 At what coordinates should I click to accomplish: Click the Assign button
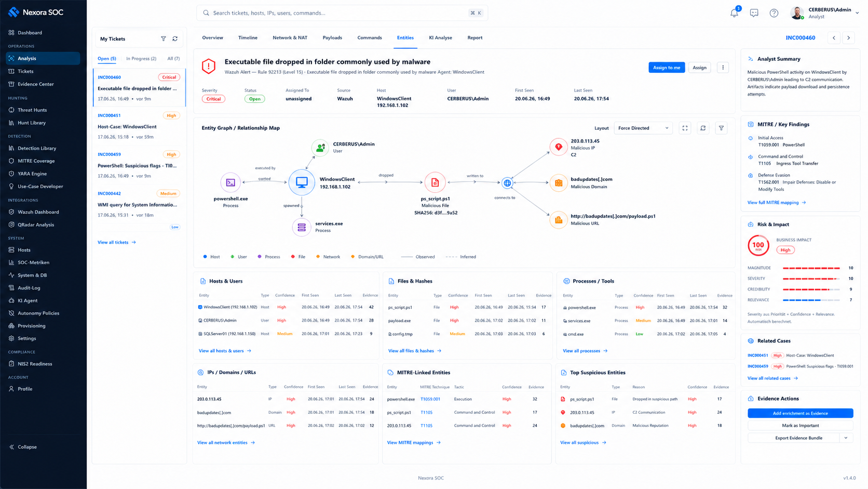(x=699, y=68)
